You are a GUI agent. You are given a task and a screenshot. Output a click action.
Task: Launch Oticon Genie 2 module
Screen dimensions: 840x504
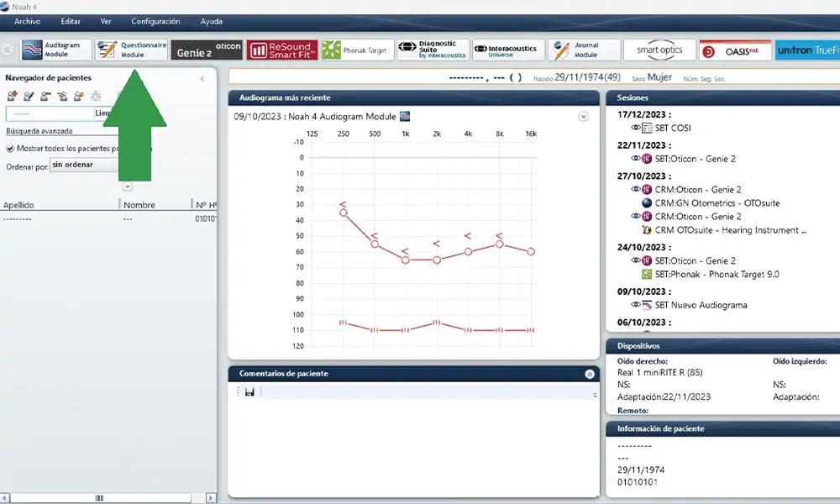[207, 50]
